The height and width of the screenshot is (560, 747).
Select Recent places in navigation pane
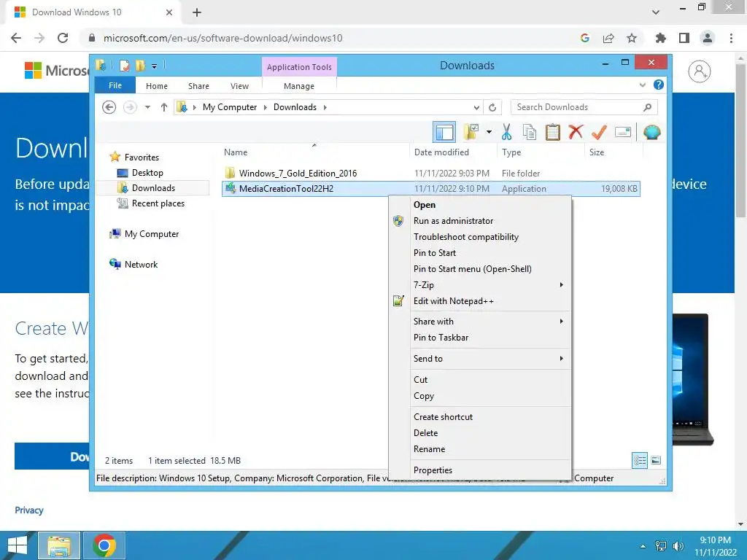[158, 203]
